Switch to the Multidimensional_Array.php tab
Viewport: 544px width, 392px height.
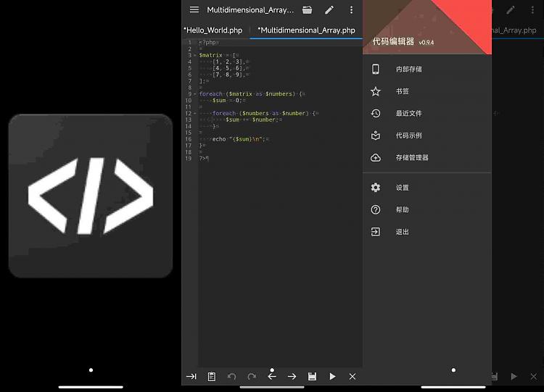[x=306, y=30]
